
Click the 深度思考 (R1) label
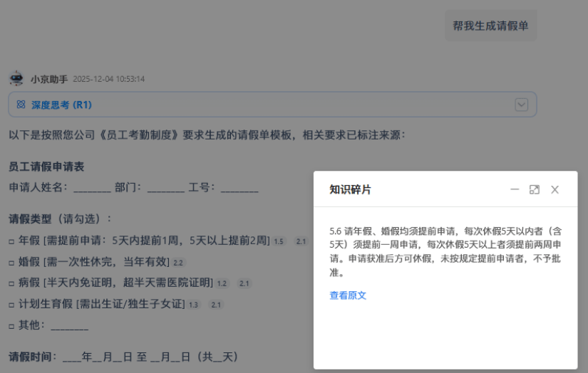point(61,105)
